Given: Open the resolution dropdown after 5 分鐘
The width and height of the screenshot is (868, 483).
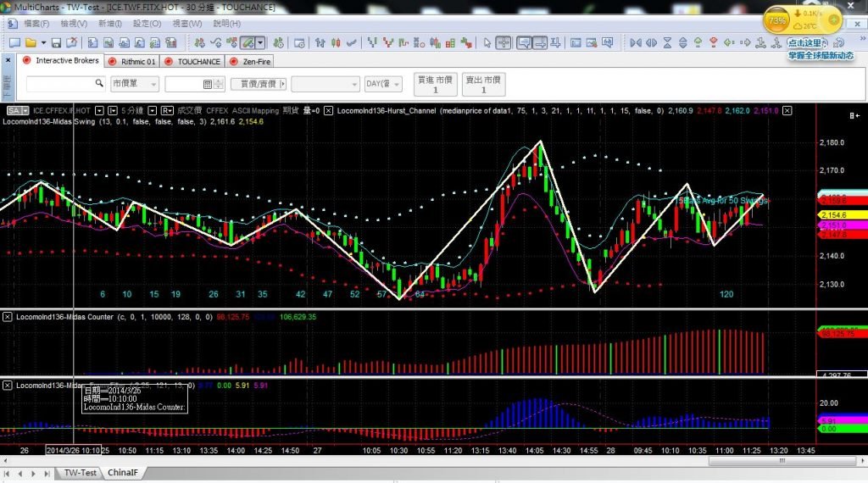Looking at the screenshot, I should (x=153, y=111).
